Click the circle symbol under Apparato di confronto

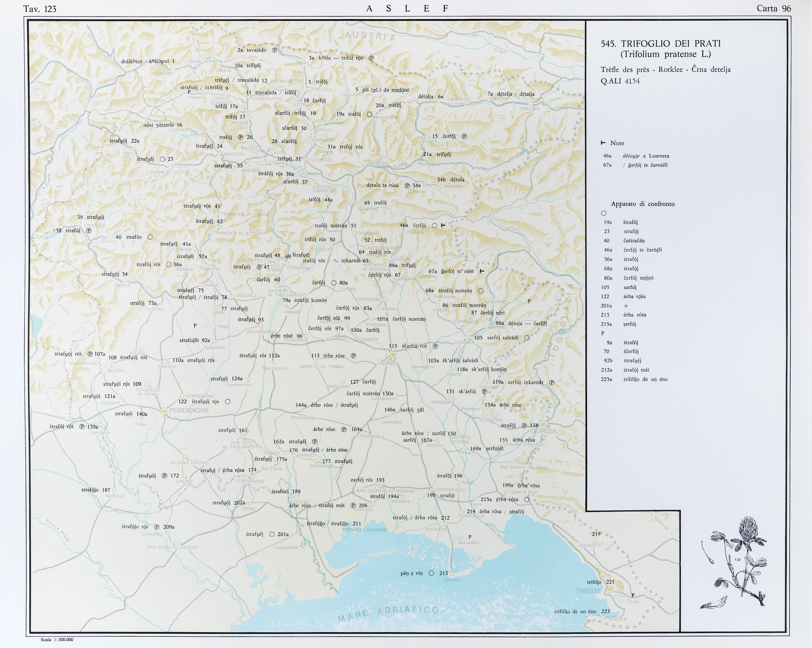click(604, 213)
